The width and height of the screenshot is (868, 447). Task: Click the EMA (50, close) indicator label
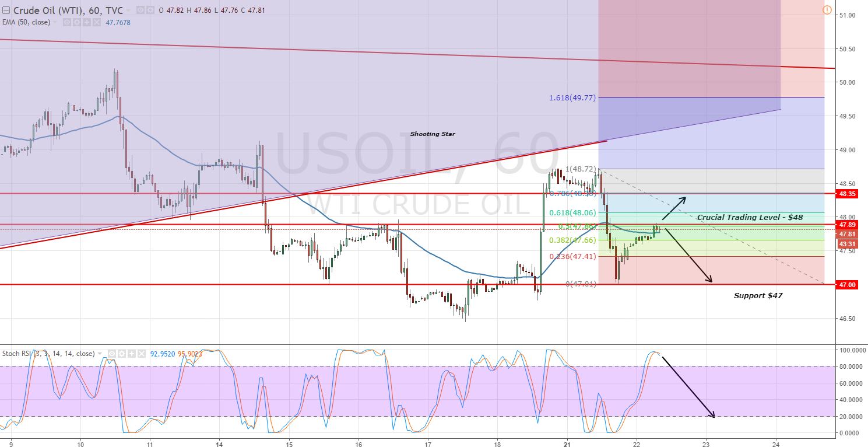click(x=26, y=22)
